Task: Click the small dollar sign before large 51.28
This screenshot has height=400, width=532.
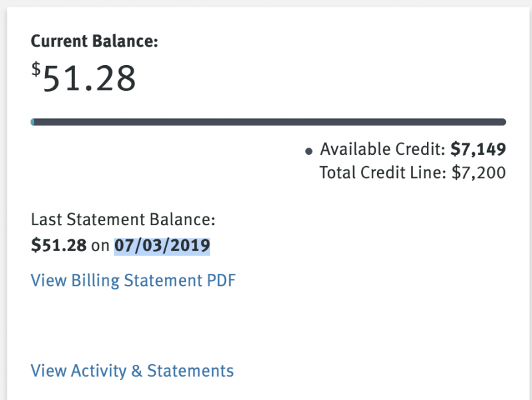Action: [x=35, y=70]
